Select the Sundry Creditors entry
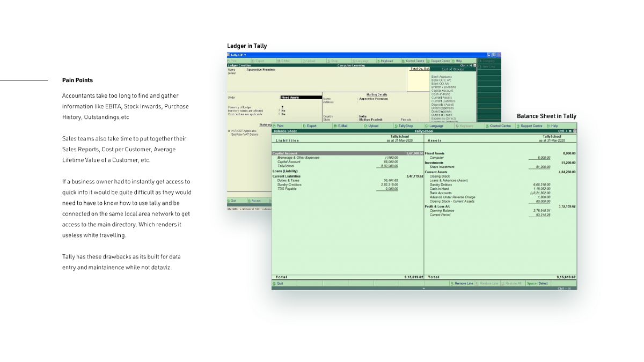The image size is (644, 362). (289, 184)
